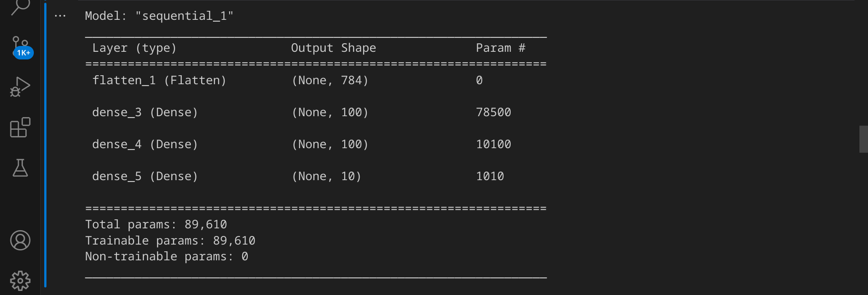Open the Manage gear settings menu
Screen dimensions: 868x295
(20, 281)
